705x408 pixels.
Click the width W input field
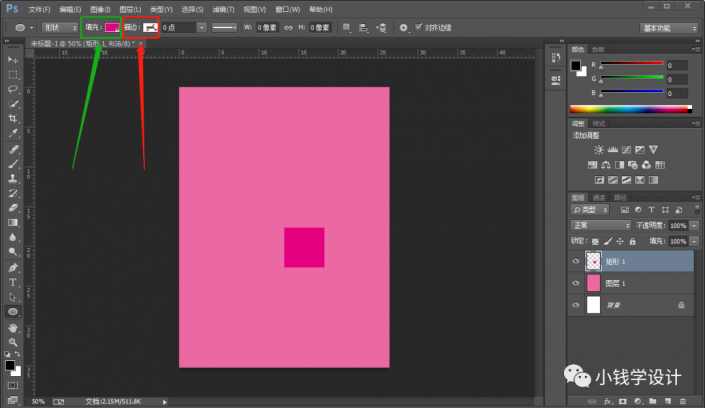(x=267, y=28)
